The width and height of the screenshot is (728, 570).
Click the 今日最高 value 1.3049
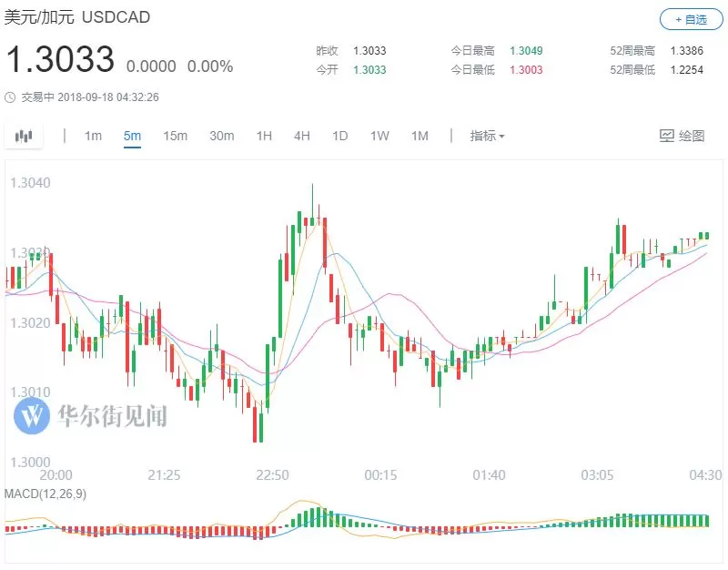click(526, 51)
